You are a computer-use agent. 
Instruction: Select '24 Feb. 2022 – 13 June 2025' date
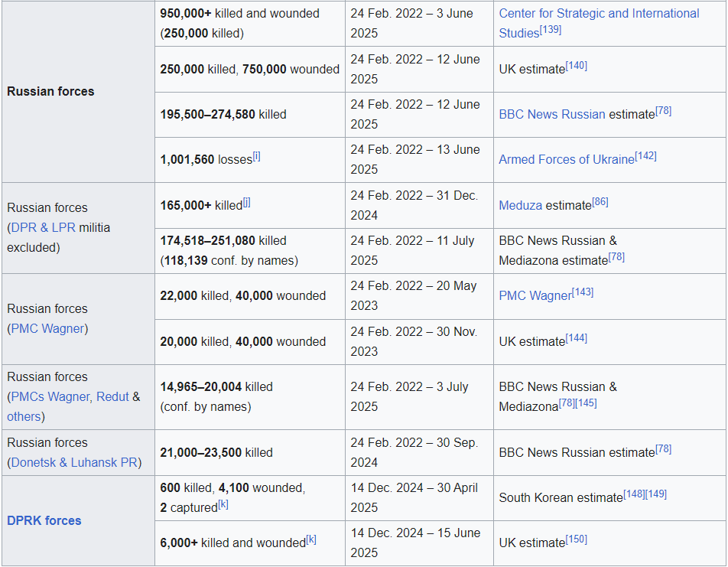pos(415,159)
